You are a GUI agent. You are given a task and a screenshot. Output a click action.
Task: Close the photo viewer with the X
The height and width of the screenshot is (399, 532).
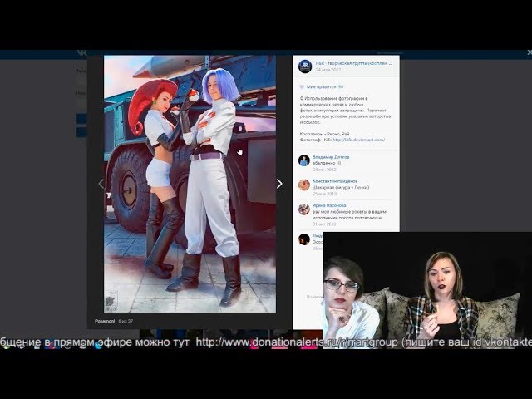coord(530,52)
